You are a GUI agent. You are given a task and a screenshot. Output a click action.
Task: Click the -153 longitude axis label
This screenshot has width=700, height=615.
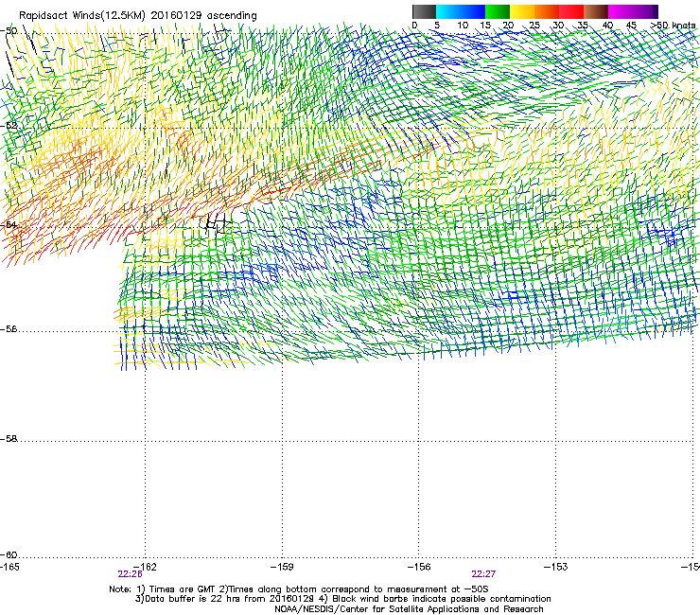(555, 567)
